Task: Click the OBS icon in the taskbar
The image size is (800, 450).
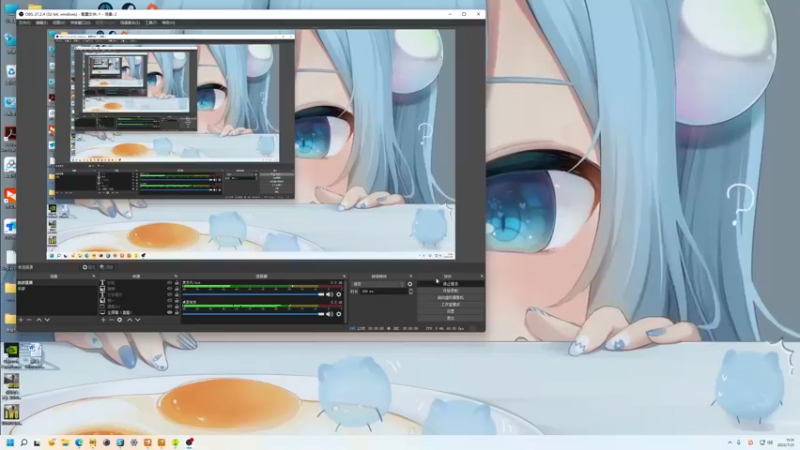Action: coord(189,442)
